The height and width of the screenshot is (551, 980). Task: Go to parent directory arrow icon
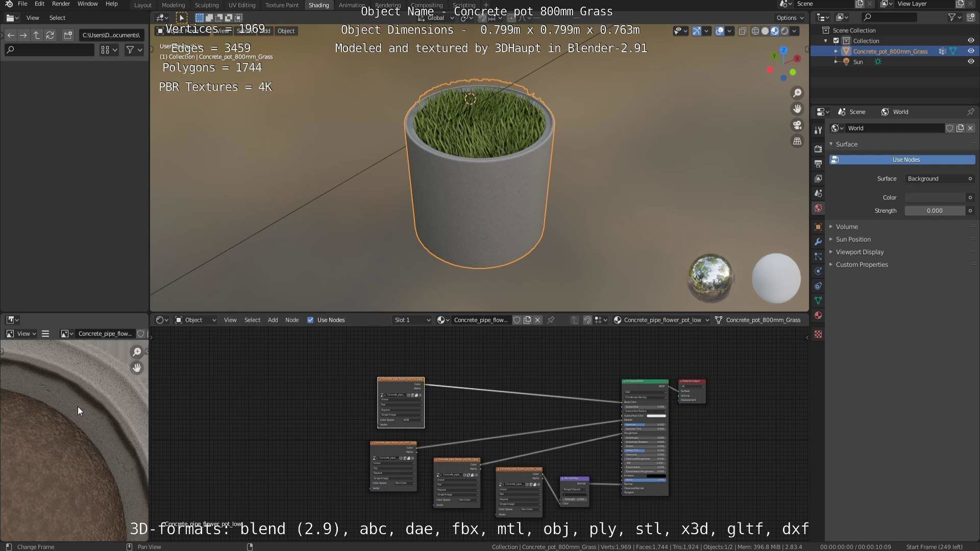click(x=37, y=35)
